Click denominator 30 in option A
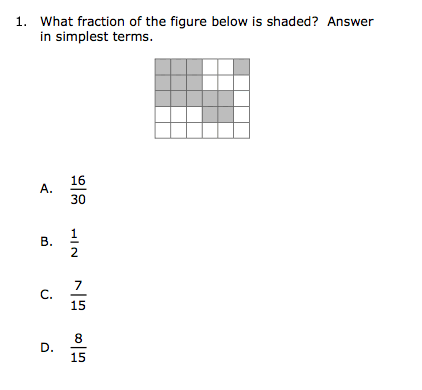The image size is (422, 390). [78, 199]
